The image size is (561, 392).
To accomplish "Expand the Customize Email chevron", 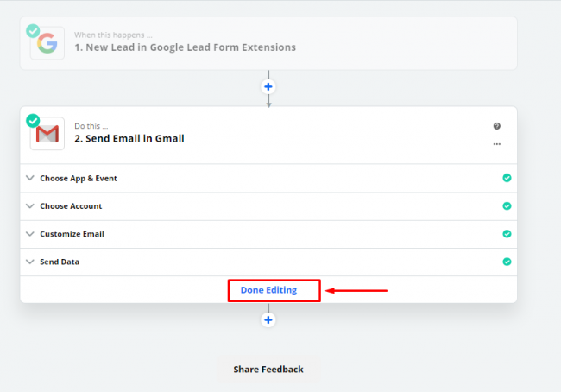I will [30, 234].
